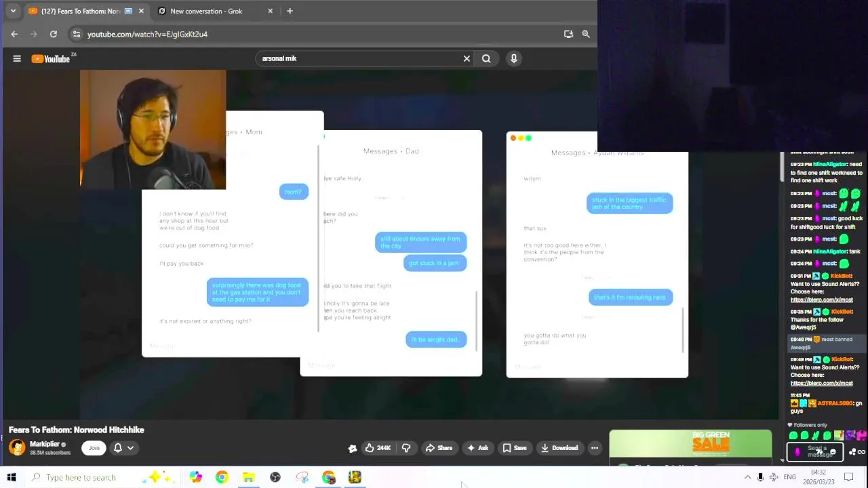This screenshot has width=868, height=488.
Task: Click the video title Fears To Fathom
Action: [x=77, y=430]
